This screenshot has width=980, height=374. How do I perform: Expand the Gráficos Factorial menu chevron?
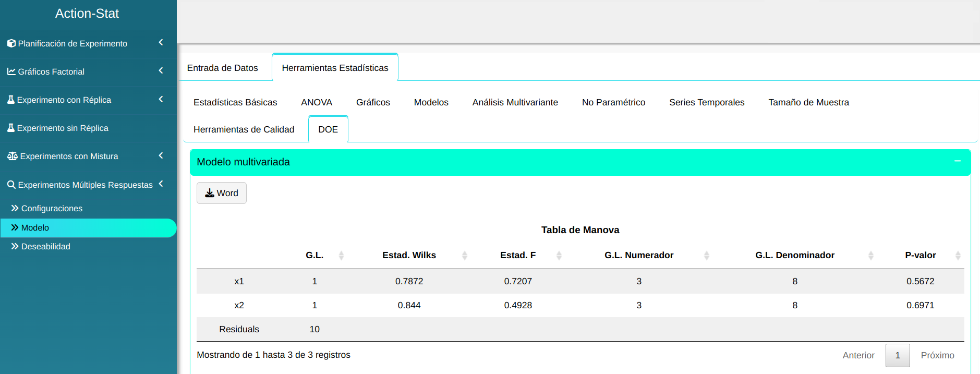click(161, 70)
